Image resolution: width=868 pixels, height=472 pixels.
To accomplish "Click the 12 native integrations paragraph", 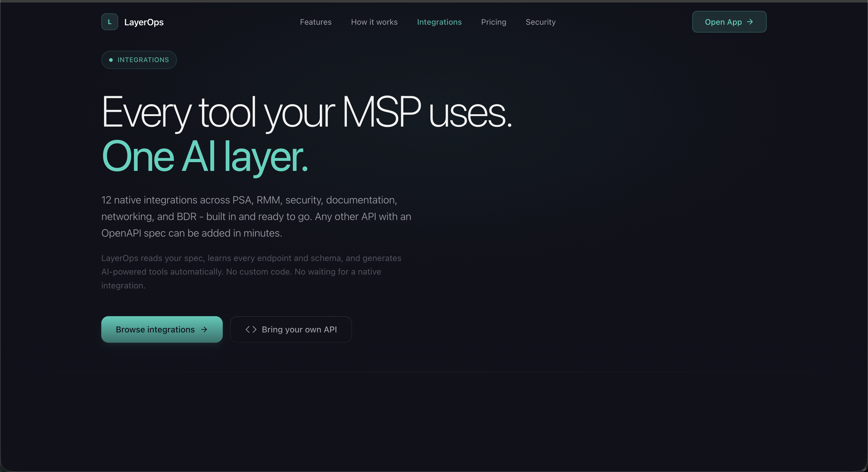I will tap(256, 216).
